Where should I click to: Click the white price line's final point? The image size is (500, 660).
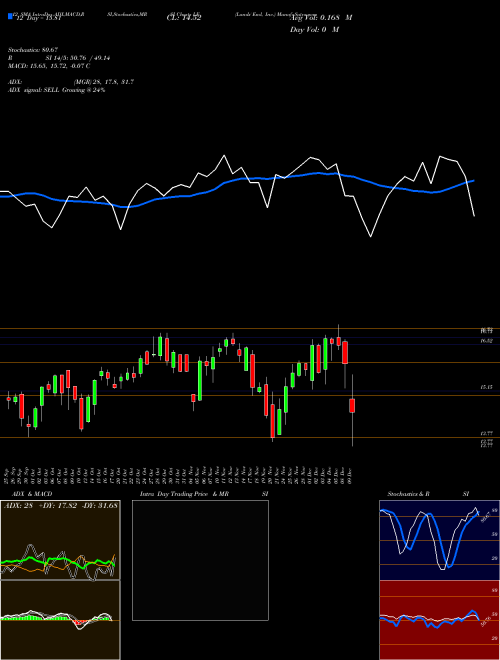tap(474, 216)
